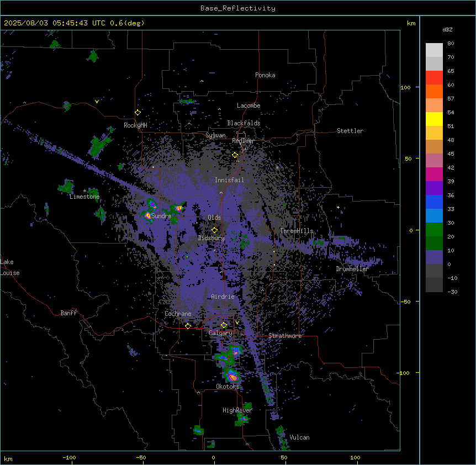Click the 2025/08/03 05:45:43 UTC timestamp
Image resolution: width=476 pixels, height=465 pixels.
pyautogui.click(x=55, y=23)
